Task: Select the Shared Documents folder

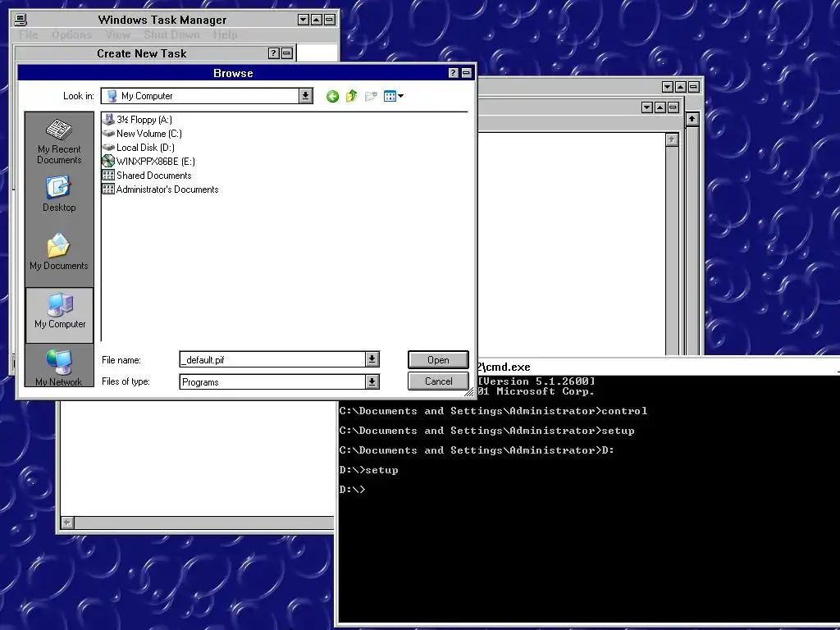Action: tap(147, 176)
